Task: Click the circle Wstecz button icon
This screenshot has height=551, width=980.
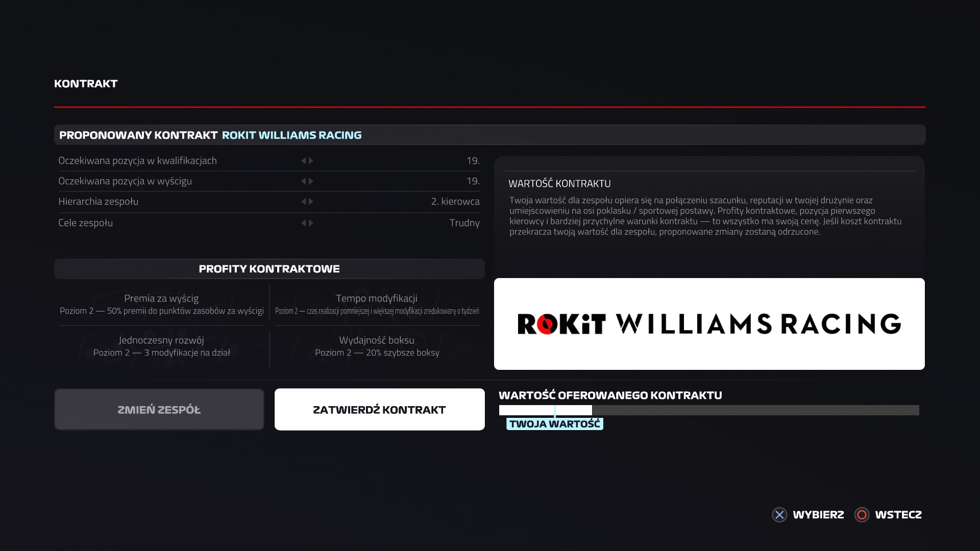Action: click(862, 515)
